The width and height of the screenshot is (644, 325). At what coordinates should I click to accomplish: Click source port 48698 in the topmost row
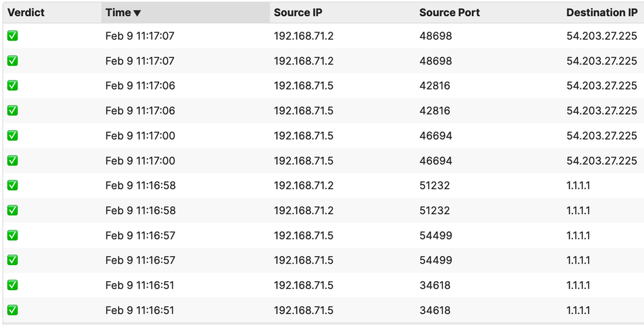coord(436,36)
